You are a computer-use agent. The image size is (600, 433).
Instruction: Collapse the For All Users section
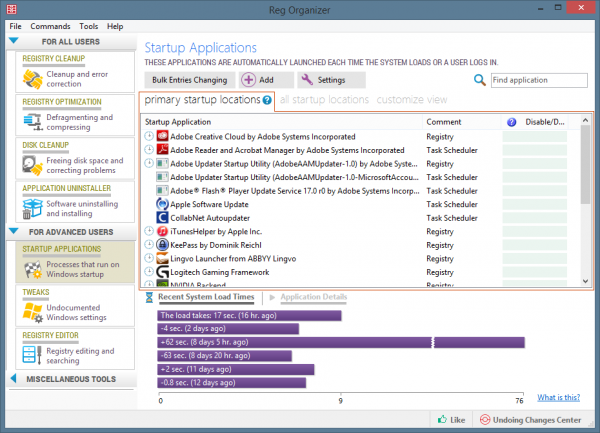point(14,41)
